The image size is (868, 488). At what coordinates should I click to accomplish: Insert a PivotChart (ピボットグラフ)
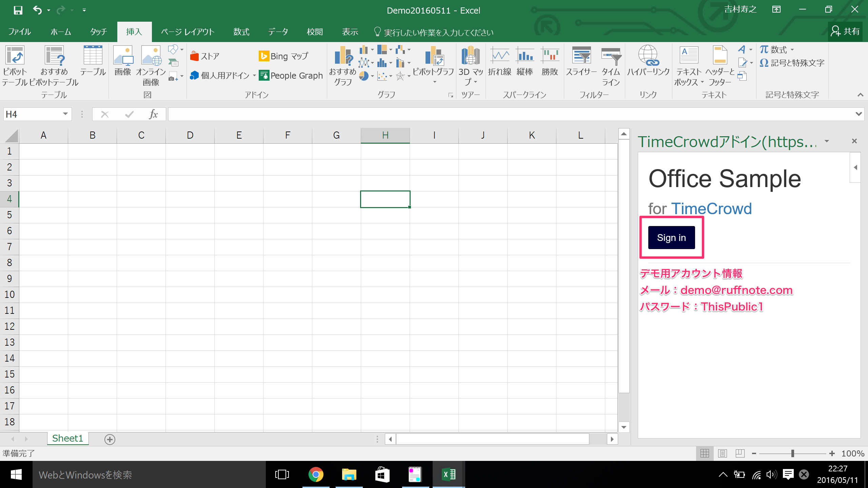(433, 64)
